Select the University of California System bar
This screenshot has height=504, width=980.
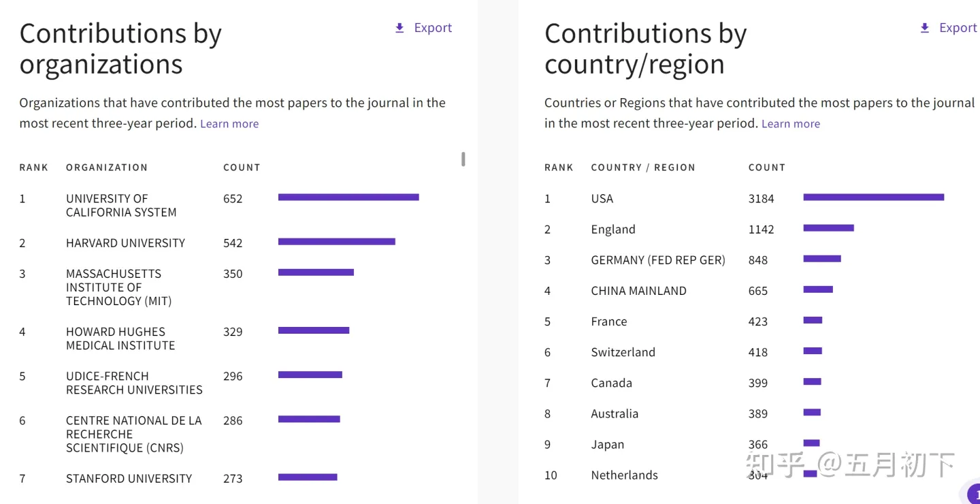(348, 198)
